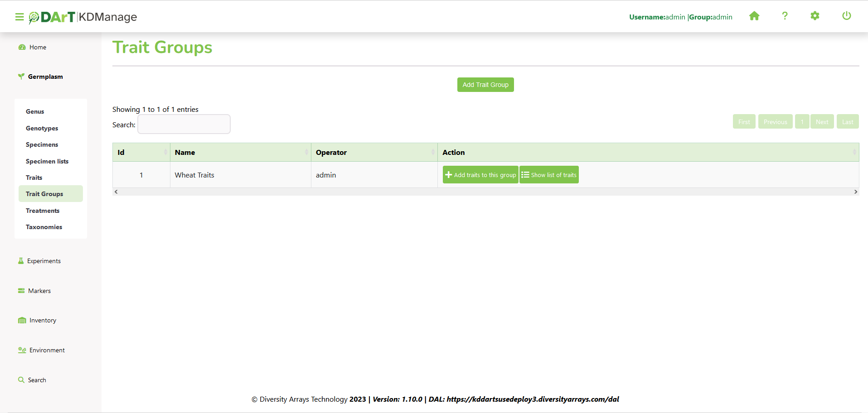Click the horizontal scrollbar right arrow
868x413 pixels.
[855, 192]
